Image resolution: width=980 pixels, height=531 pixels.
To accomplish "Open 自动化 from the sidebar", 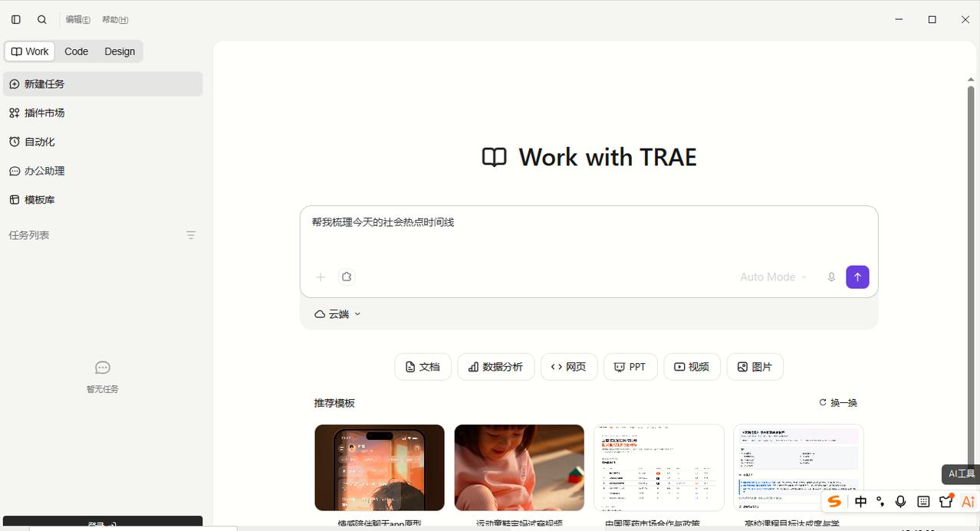I will 103,142.
